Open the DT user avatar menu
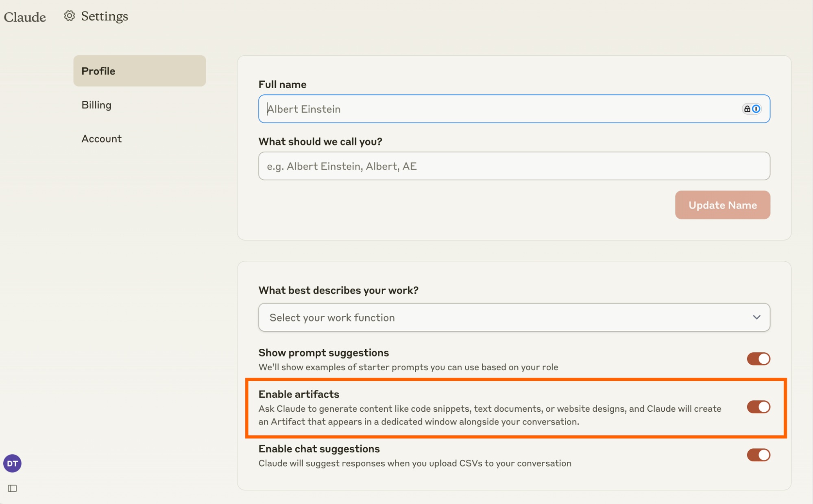Image resolution: width=813 pixels, height=504 pixels. [x=12, y=463]
